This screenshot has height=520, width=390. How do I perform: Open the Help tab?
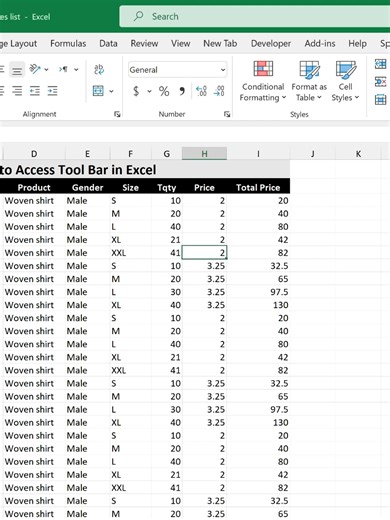pyautogui.click(x=357, y=43)
